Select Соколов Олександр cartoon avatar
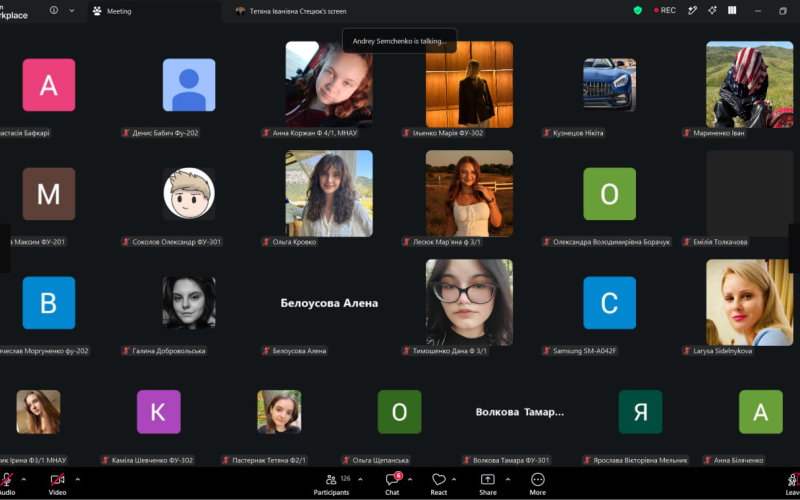The width and height of the screenshot is (800, 500). [189, 194]
